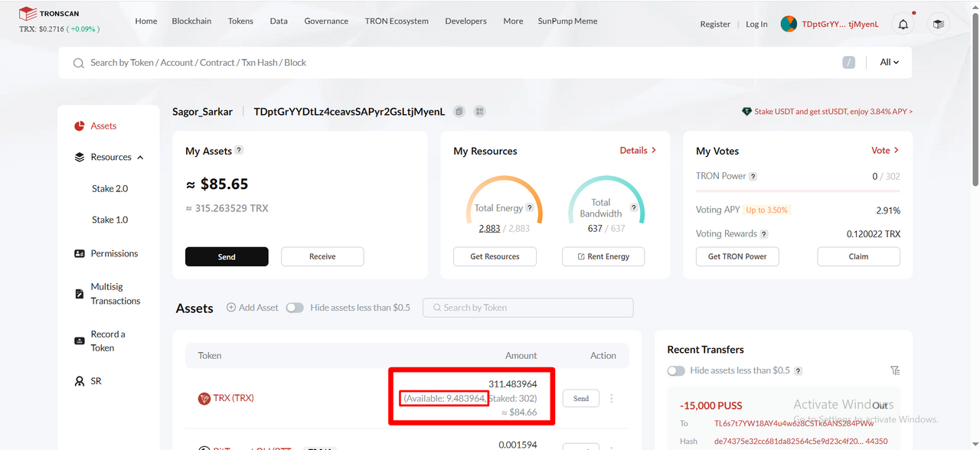Screen dimensions: 980x450
Task: Click the Log In link
Action: coord(756,24)
